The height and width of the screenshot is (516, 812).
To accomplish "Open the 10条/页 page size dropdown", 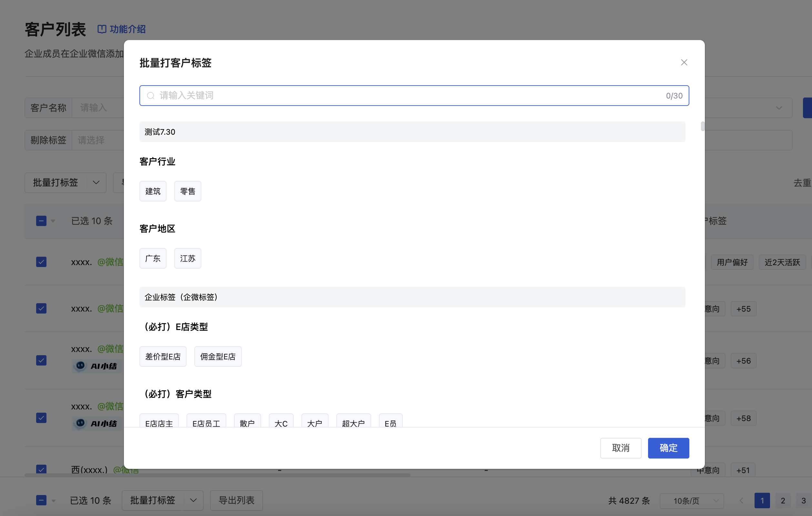I will coord(692,501).
